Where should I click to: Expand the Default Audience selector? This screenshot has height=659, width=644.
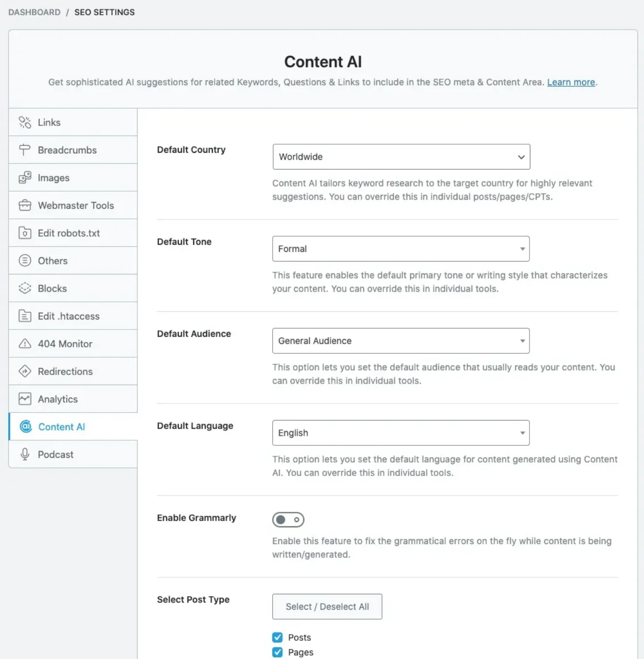pyautogui.click(x=401, y=341)
